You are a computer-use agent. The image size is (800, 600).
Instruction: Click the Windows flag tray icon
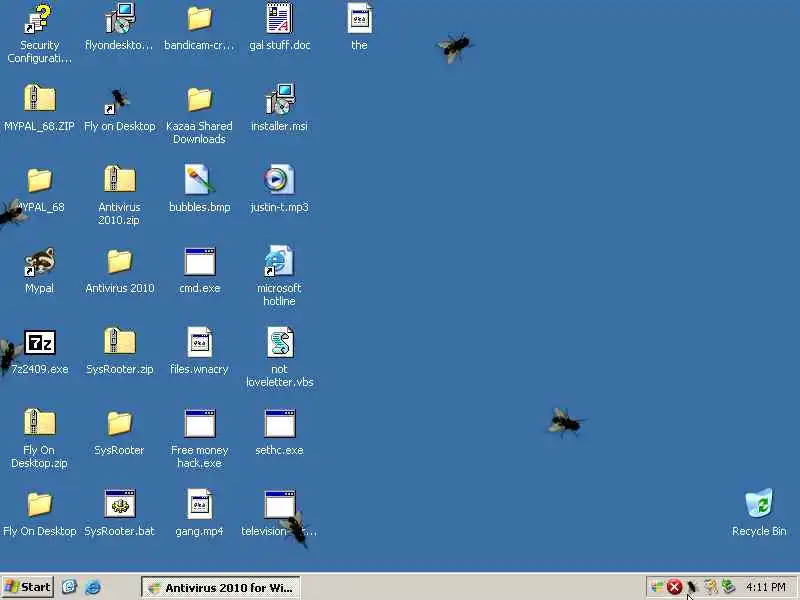click(x=657, y=587)
